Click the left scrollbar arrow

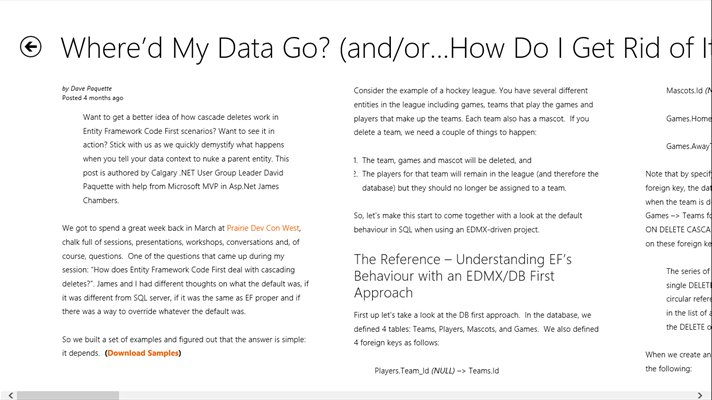pos(6,394)
